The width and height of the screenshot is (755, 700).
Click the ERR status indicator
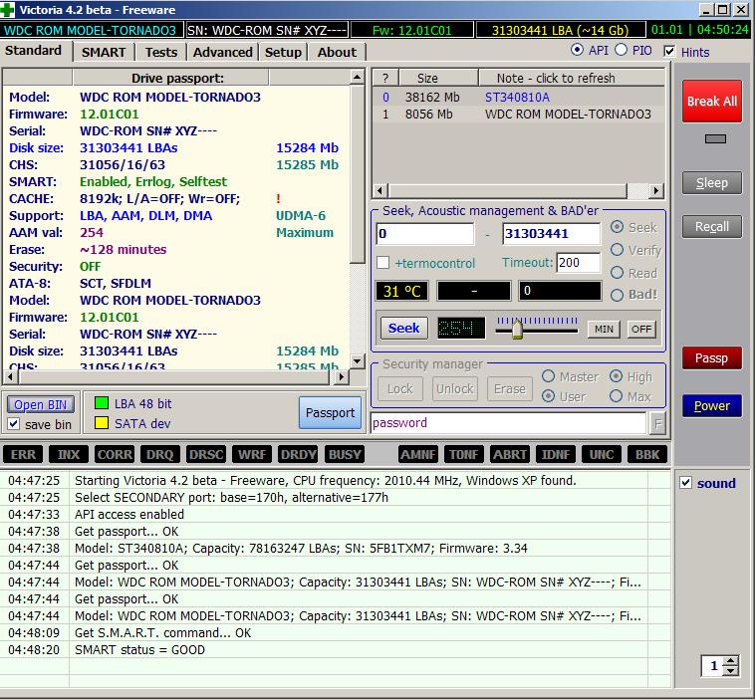(23, 454)
